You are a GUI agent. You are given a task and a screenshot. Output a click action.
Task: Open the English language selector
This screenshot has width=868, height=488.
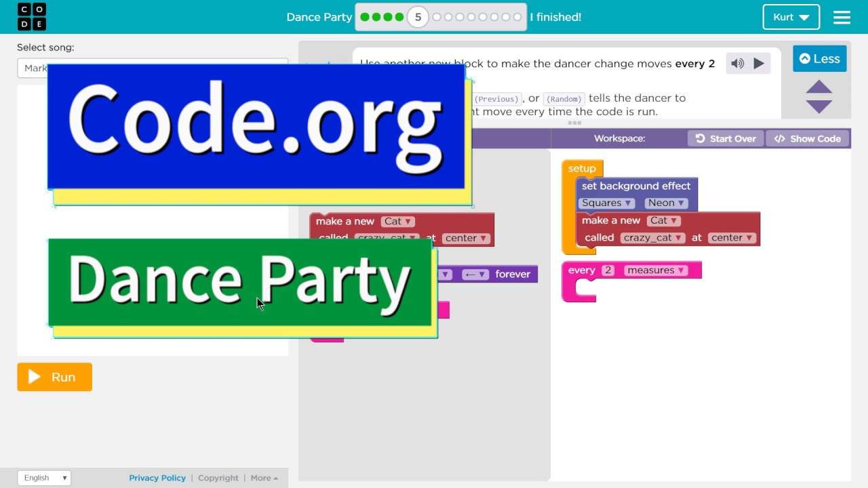(44, 478)
